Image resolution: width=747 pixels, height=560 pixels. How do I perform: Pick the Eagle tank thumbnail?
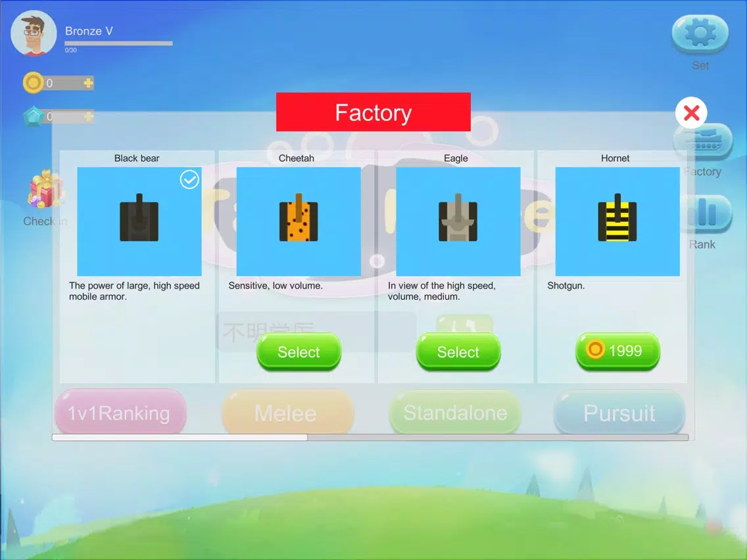click(x=458, y=222)
